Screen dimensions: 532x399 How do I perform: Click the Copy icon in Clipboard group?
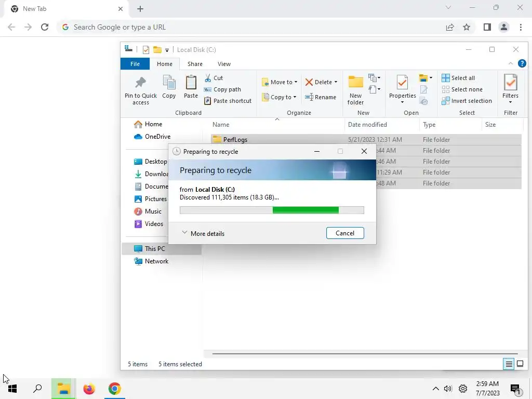(169, 83)
